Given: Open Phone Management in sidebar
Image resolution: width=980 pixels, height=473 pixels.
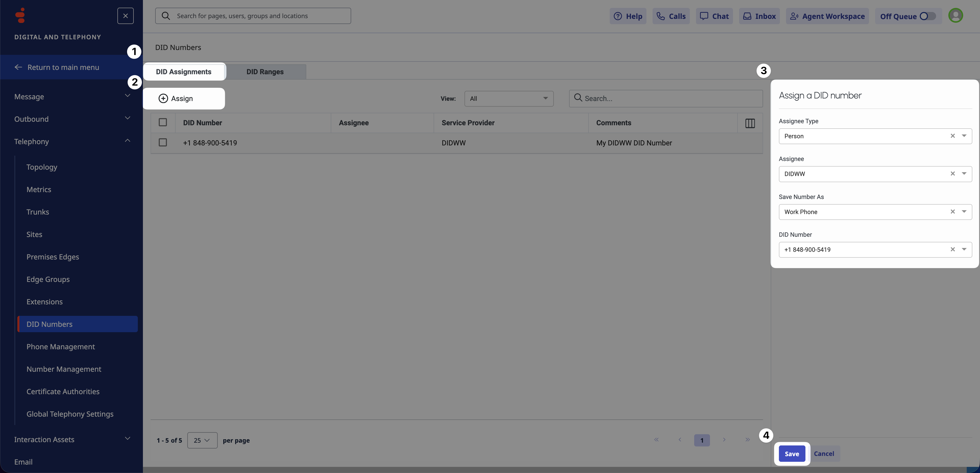Looking at the screenshot, I should coord(60,346).
